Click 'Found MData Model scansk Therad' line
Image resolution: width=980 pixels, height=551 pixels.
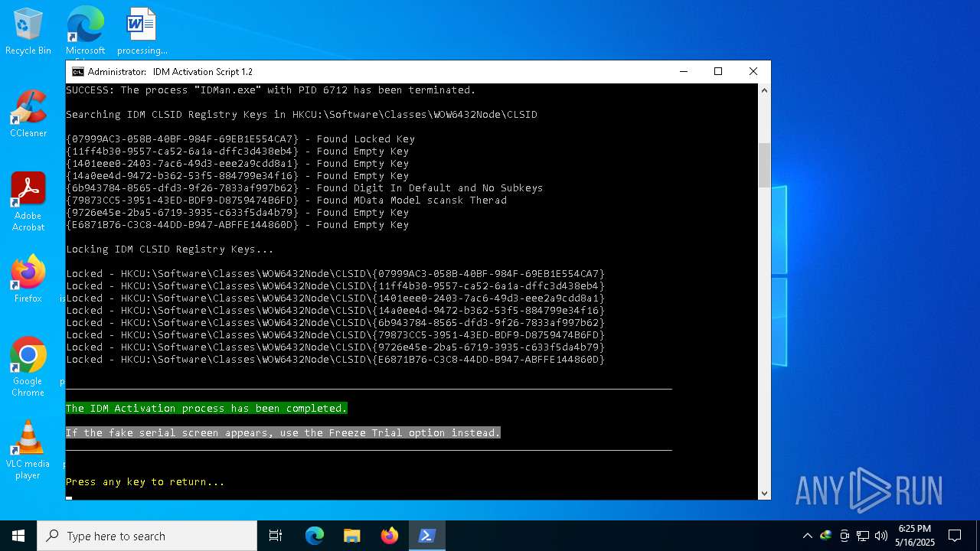point(286,201)
